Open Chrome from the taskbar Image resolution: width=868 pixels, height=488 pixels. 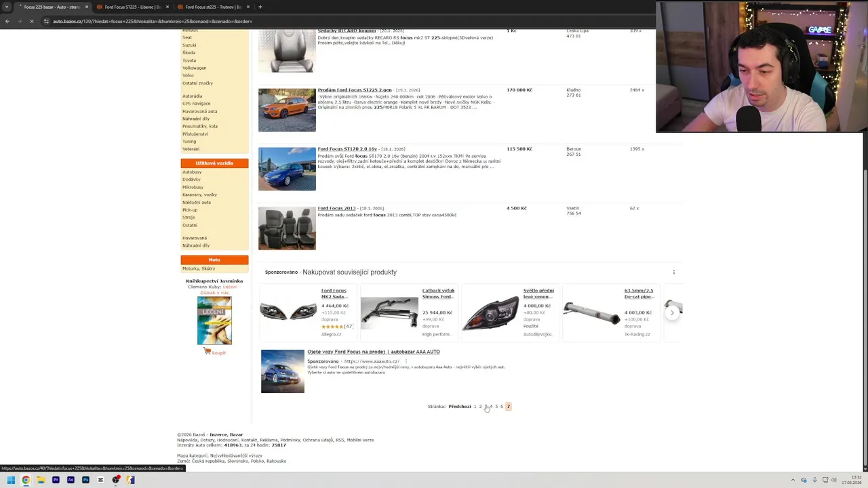[x=26, y=480]
